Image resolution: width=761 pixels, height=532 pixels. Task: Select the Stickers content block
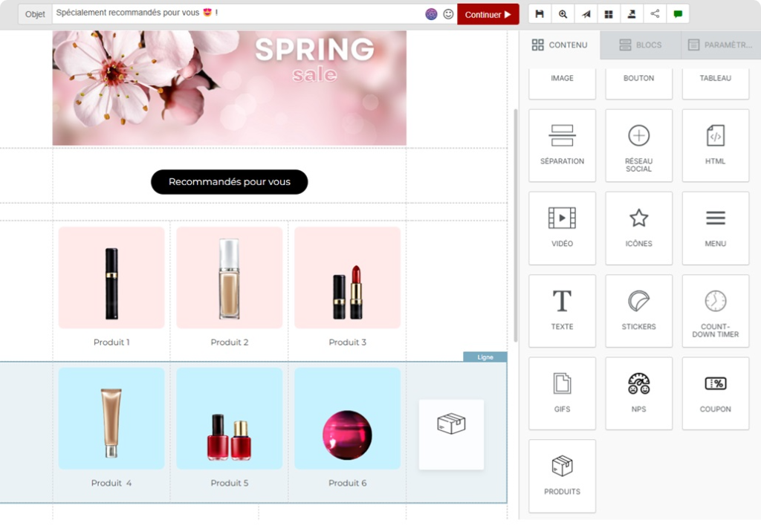coord(638,311)
